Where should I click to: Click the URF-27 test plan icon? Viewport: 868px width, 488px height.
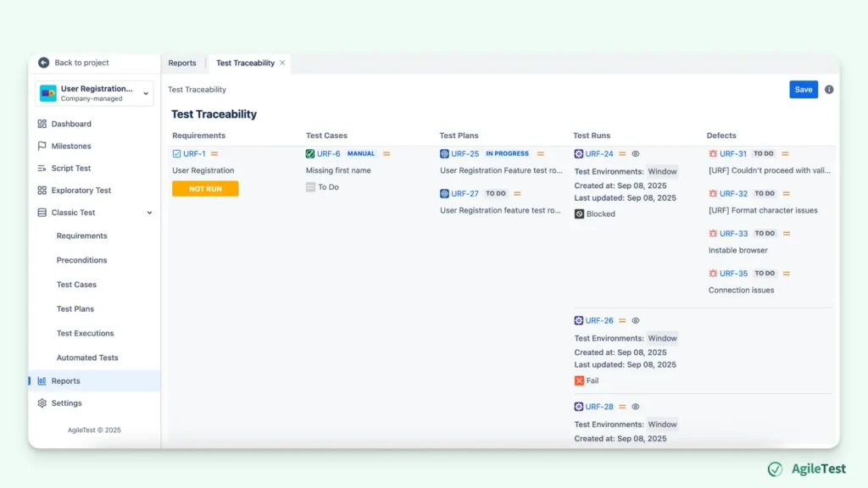444,194
